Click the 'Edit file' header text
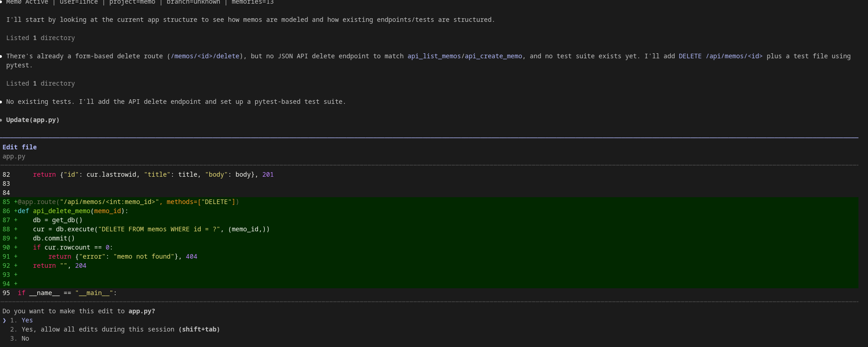868x347 pixels. pyautogui.click(x=20, y=147)
